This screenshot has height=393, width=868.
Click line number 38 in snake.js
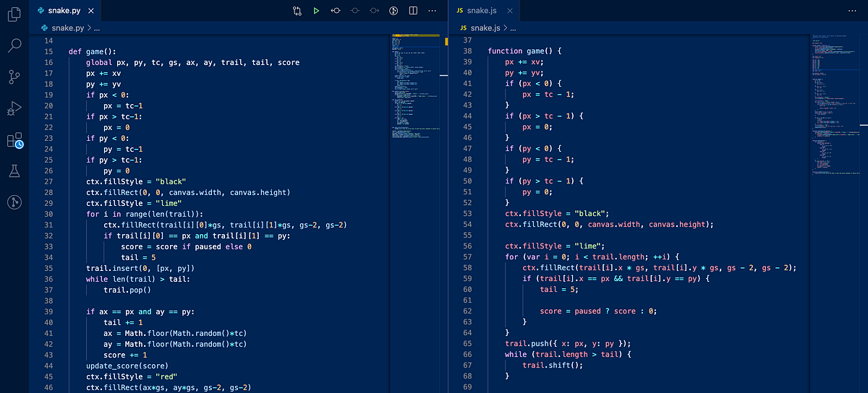(466, 51)
